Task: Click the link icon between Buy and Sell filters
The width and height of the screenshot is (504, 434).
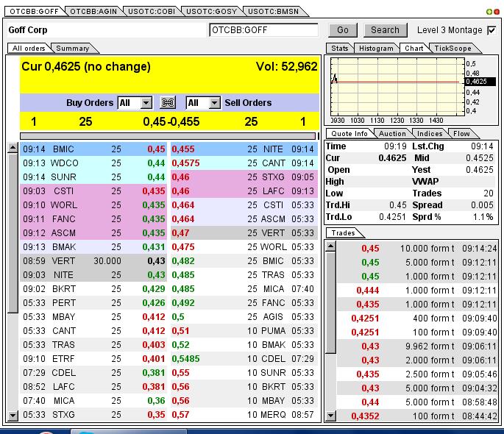Action: [168, 103]
